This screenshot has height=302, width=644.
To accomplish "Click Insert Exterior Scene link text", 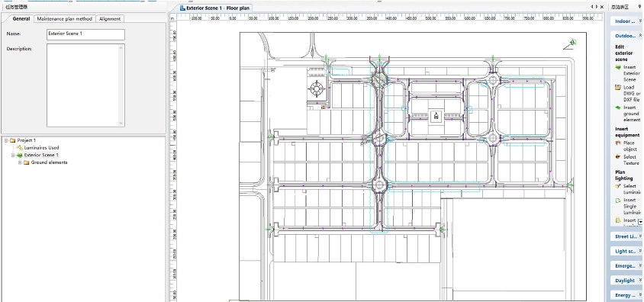I will coord(631,73).
